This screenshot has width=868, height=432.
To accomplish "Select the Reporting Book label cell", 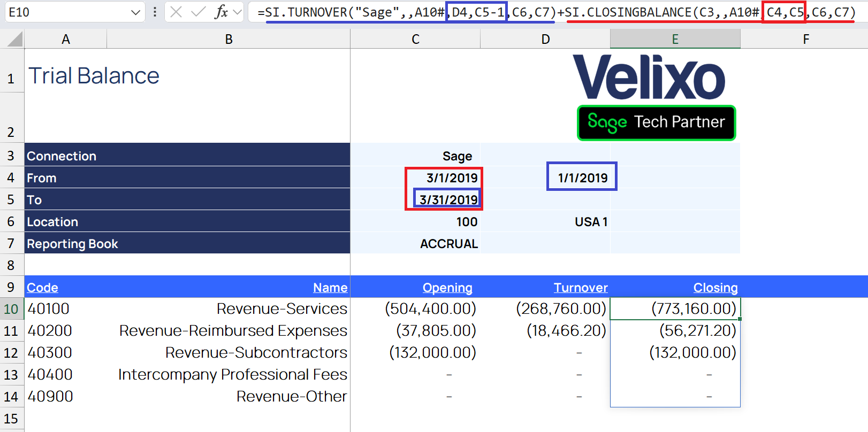I will click(187, 243).
